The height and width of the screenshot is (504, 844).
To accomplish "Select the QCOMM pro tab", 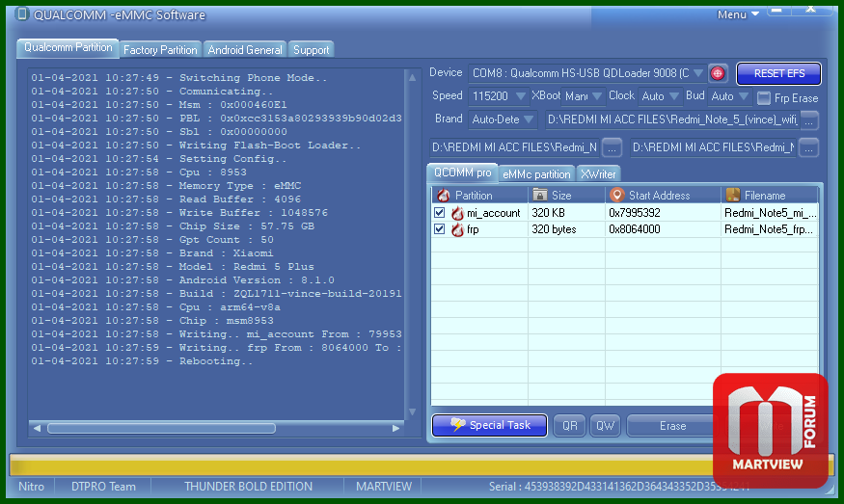I will [x=463, y=172].
